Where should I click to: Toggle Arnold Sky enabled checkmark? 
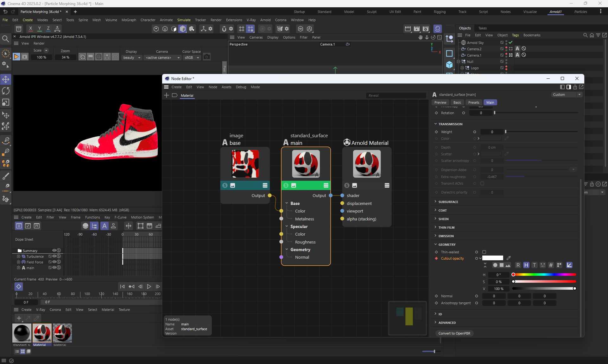point(510,42)
